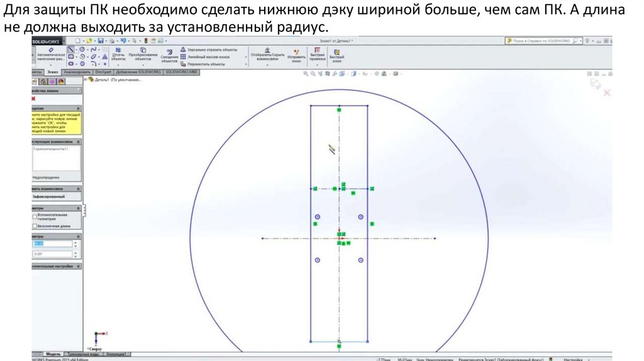Click the Repair Sketch tool
This screenshot has height=361, width=644.
point(296,56)
